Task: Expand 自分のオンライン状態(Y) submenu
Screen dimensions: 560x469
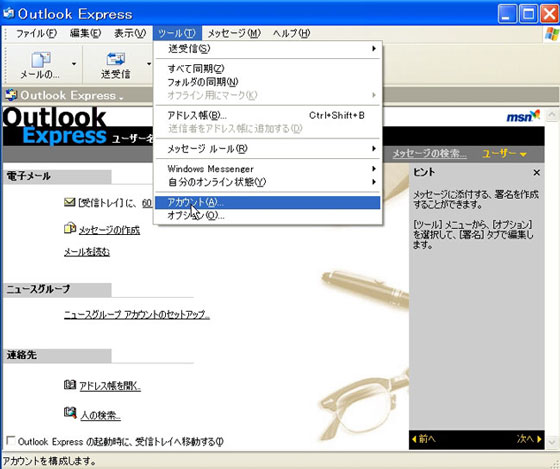Action: tap(268, 182)
